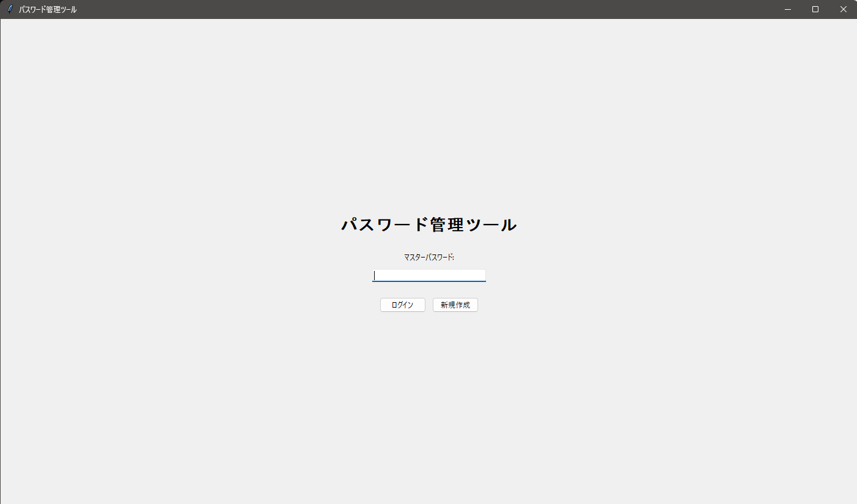This screenshot has height=504, width=857.
Task: Click the large パスワード管理ツール heading
Action: point(428,225)
